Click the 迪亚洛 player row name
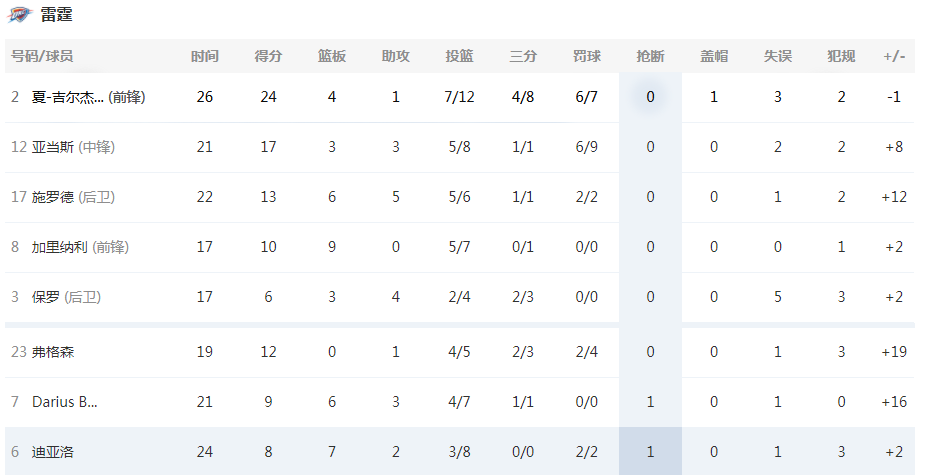 [53, 452]
